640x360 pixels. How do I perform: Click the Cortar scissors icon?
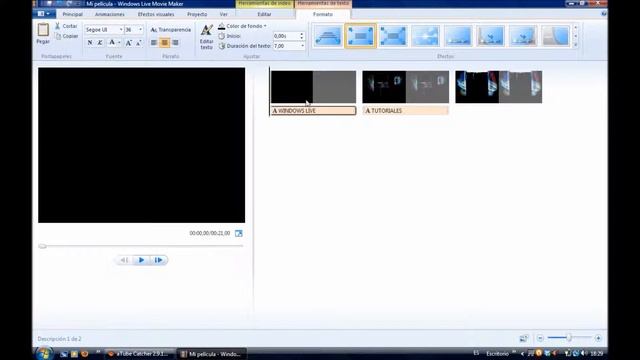(x=58, y=26)
